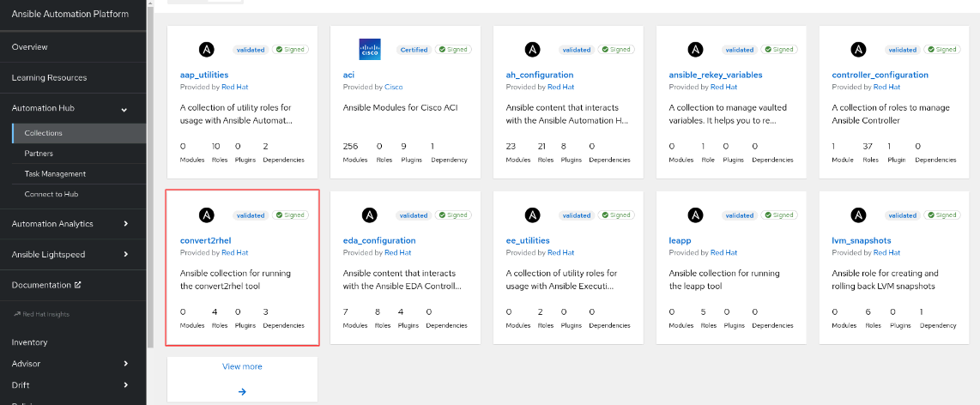
Task: Click the Cisco logo on the aci card
Action: 369,50
